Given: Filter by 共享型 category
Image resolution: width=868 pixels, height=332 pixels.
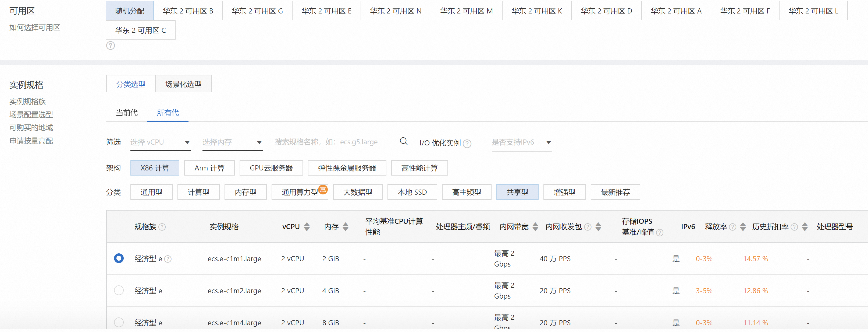Looking at the screenshot, I should [x=517, y=192].
